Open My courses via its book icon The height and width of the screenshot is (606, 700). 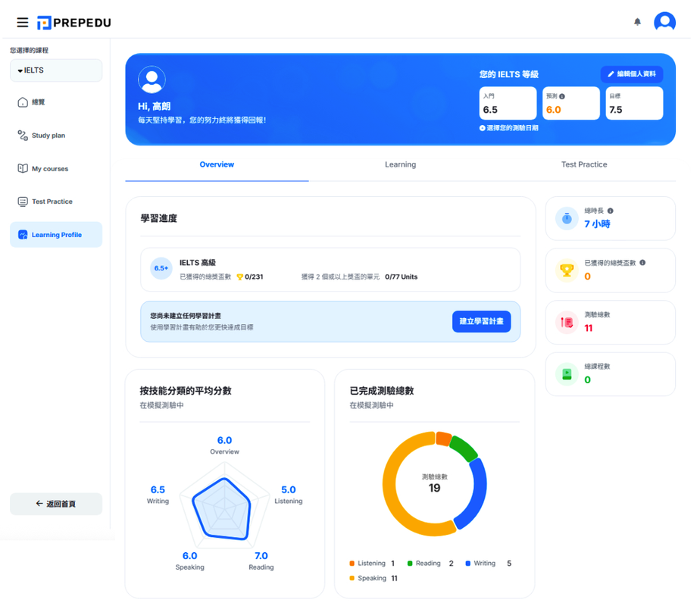[x=23, y=168]
